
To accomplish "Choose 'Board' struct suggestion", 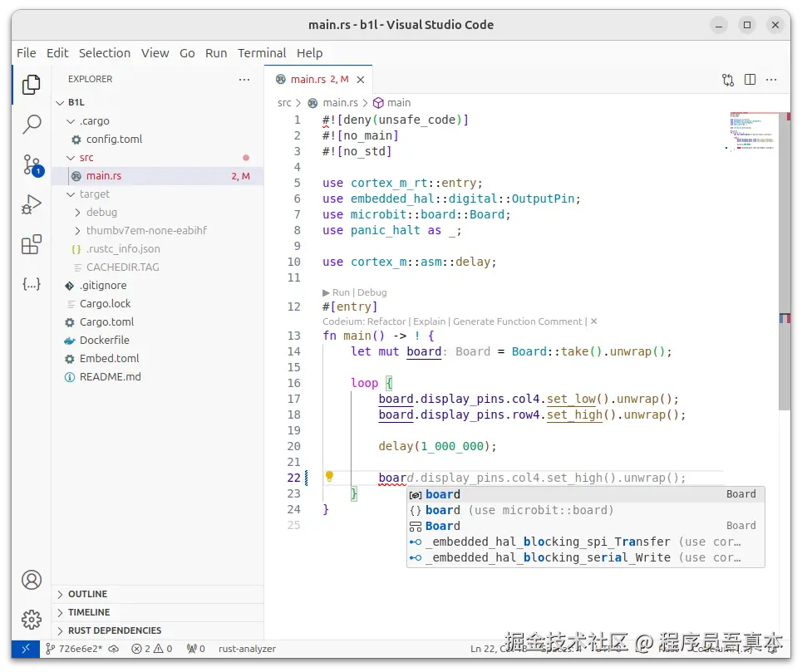I will (x=586, y=527).
